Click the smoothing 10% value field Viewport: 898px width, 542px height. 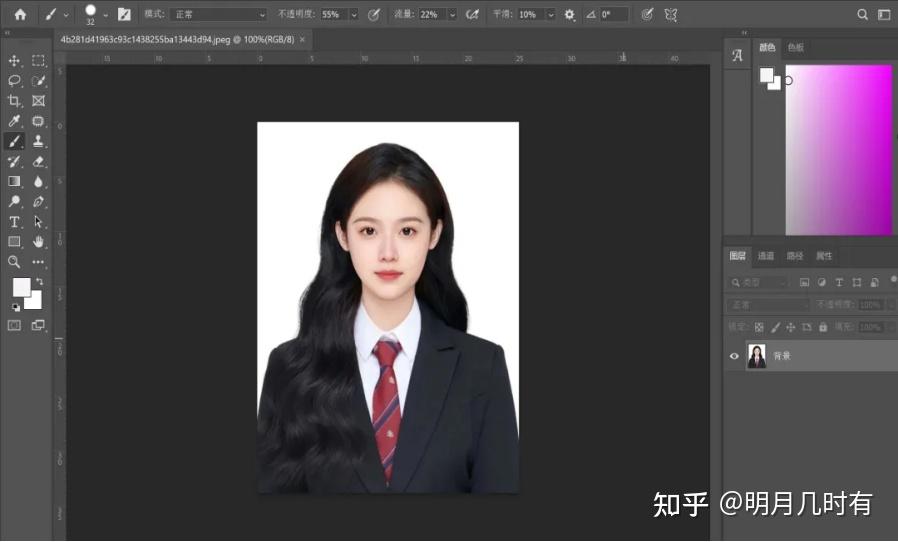point(531,15)
